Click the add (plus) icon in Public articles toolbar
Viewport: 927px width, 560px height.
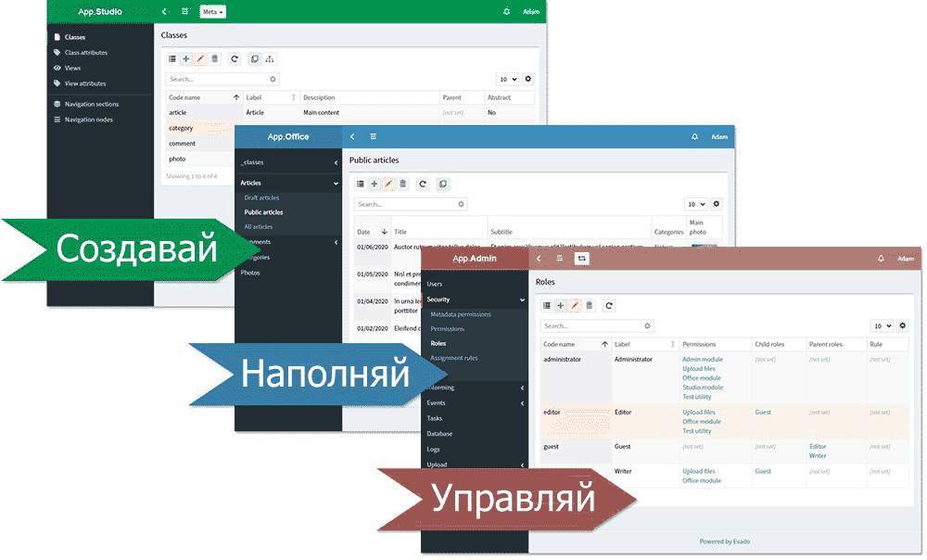tap(375, 184)
